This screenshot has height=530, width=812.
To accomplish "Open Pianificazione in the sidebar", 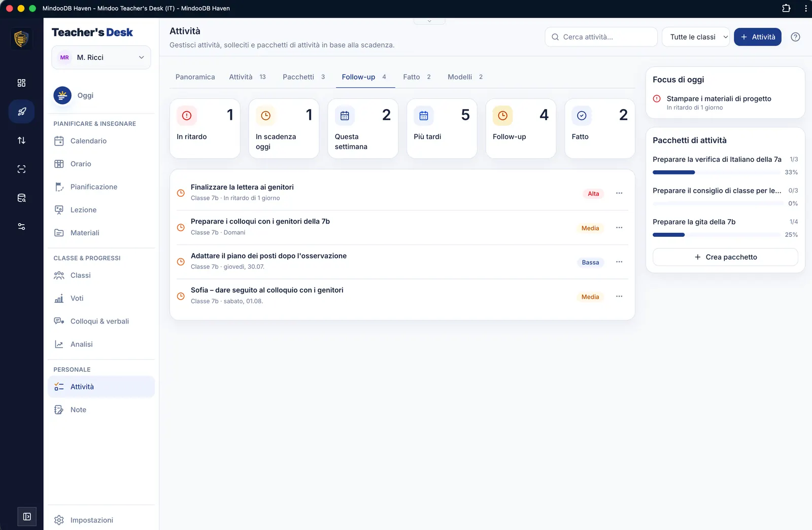I will pos(101,187).
